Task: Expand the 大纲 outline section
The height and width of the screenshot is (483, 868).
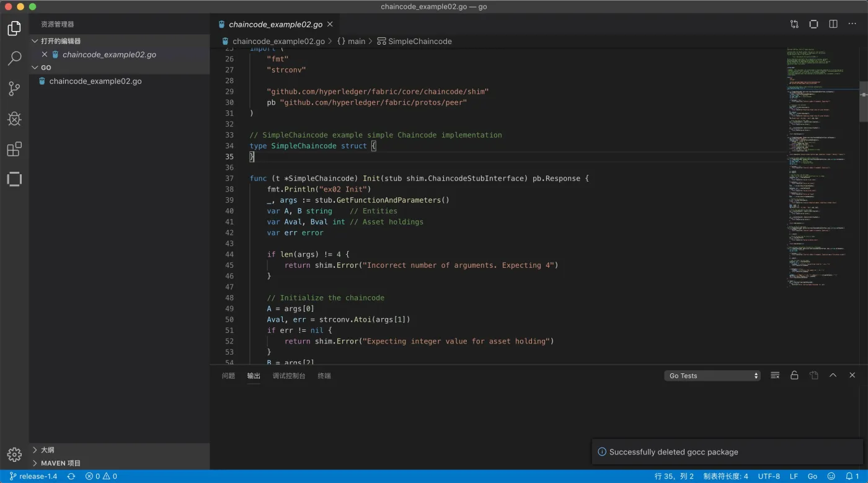Action: [x=119, y=450]
